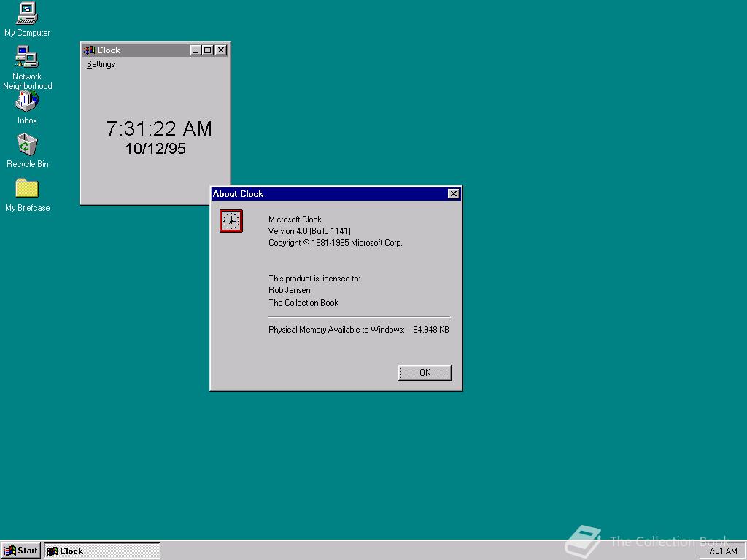Open the Settings menu in Clock
Image resolution: width=747 pixels, height=560 pixels.
(101, 64)
